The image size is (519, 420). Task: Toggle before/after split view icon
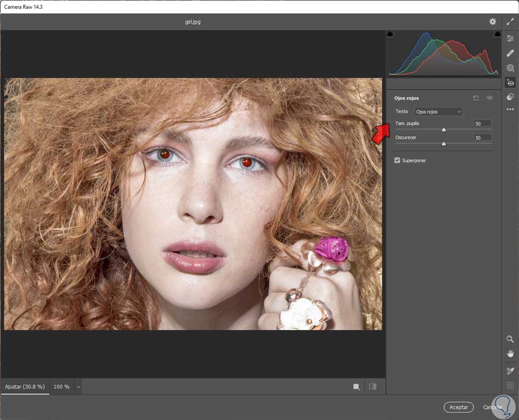pyautogui.click(x=373, y=387)
